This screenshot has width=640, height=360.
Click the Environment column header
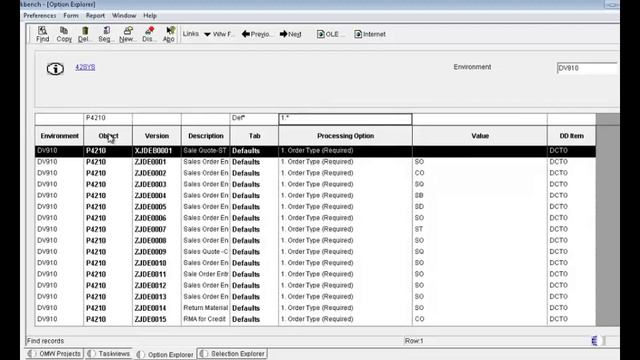[59, 136]
